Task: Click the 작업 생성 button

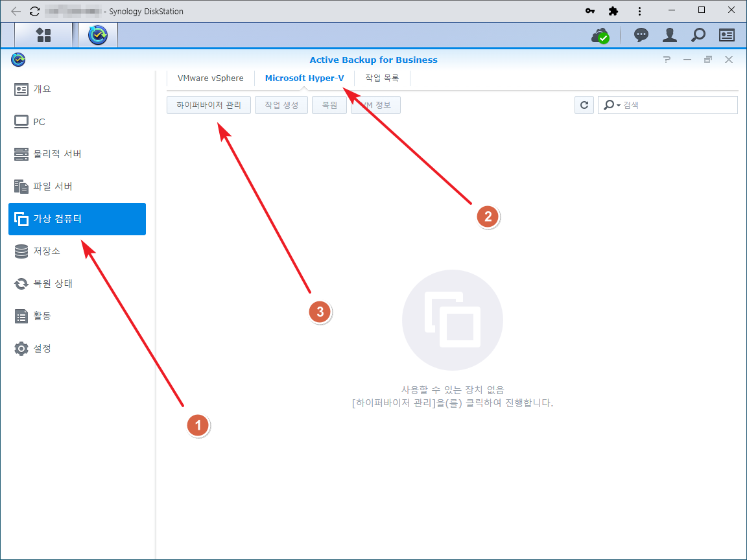Action: (x=281, y=105)
